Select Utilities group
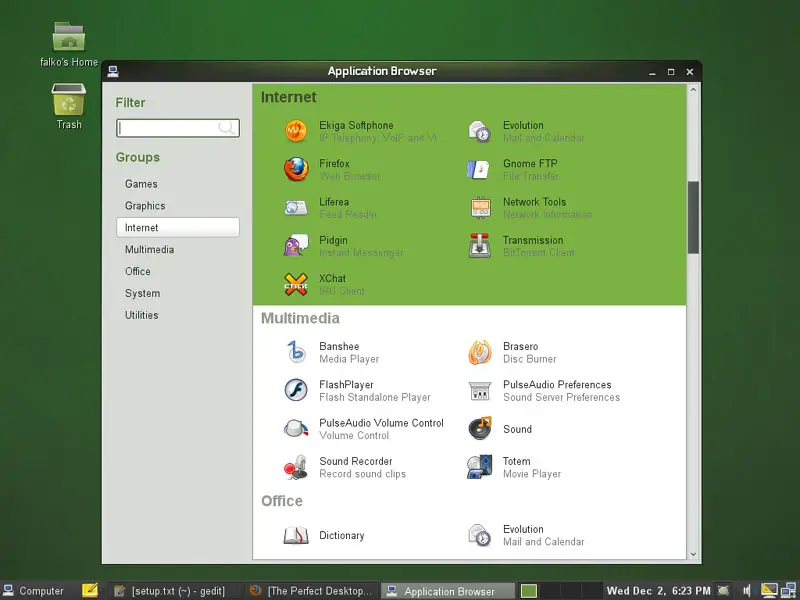 [178, 315]
